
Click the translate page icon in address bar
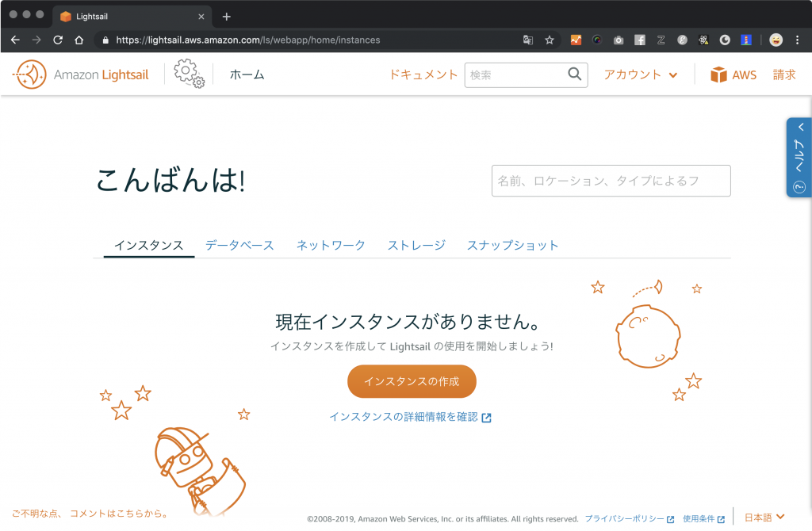(x=527, y=40)
